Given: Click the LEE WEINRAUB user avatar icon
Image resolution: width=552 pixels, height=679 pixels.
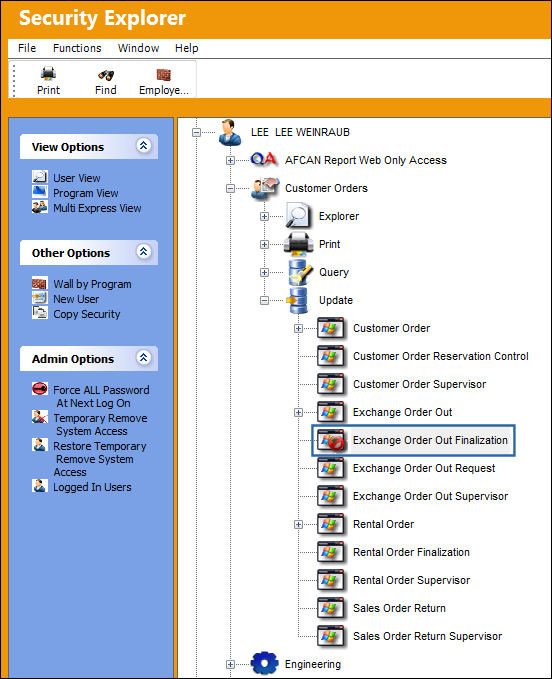Looking at the screenshot, I should coord(229,133).
